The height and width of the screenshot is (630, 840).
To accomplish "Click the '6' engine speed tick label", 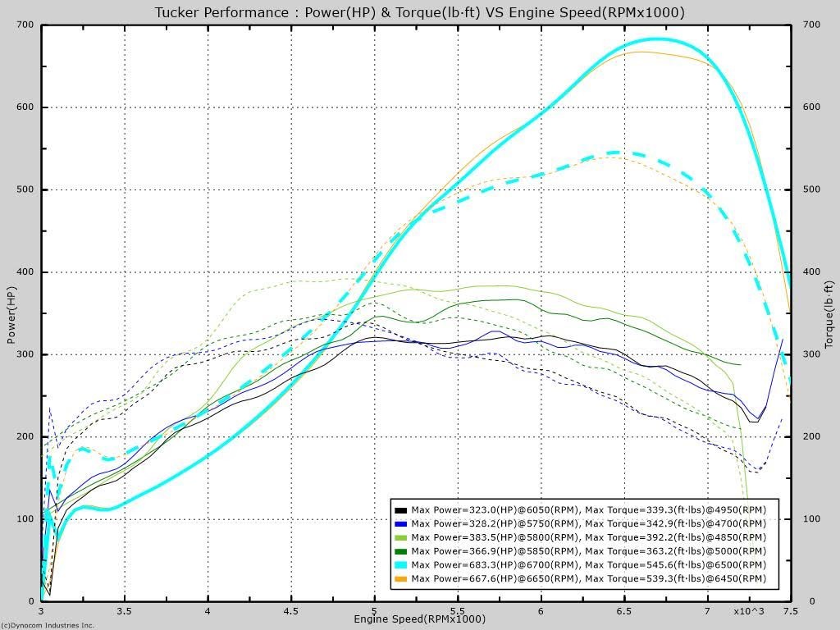I will click(x=541, y=611).
